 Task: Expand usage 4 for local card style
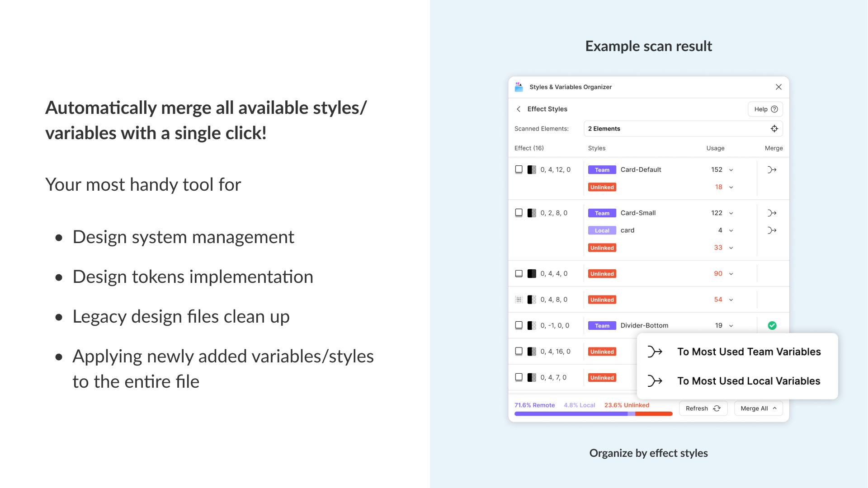[731, 230]
